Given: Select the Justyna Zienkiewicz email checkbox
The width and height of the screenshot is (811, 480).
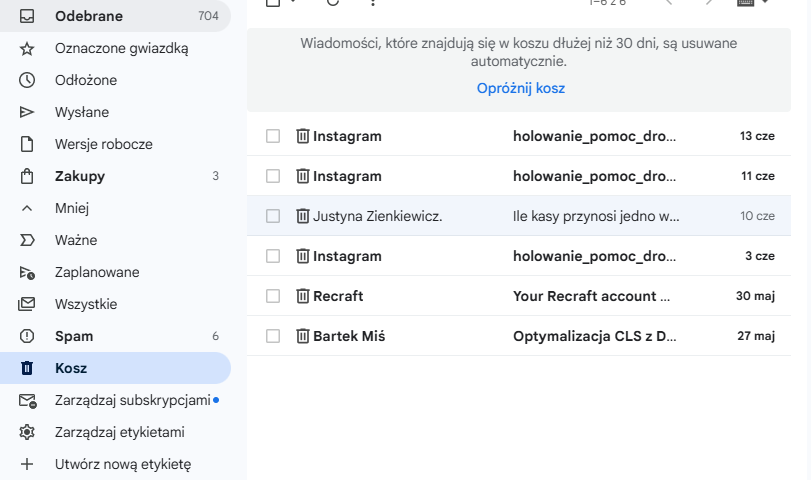Looking at the screenshot, I should (273, 216).
